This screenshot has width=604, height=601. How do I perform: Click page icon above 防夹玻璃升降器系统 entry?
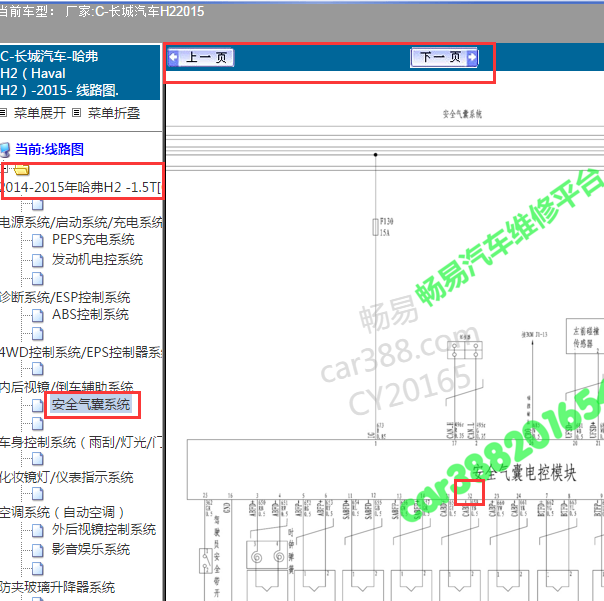click(x=37, y=568)
